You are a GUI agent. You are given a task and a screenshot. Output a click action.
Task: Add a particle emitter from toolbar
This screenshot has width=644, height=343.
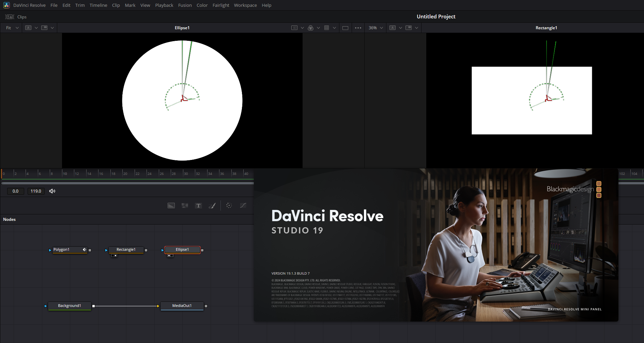point(229,206)
